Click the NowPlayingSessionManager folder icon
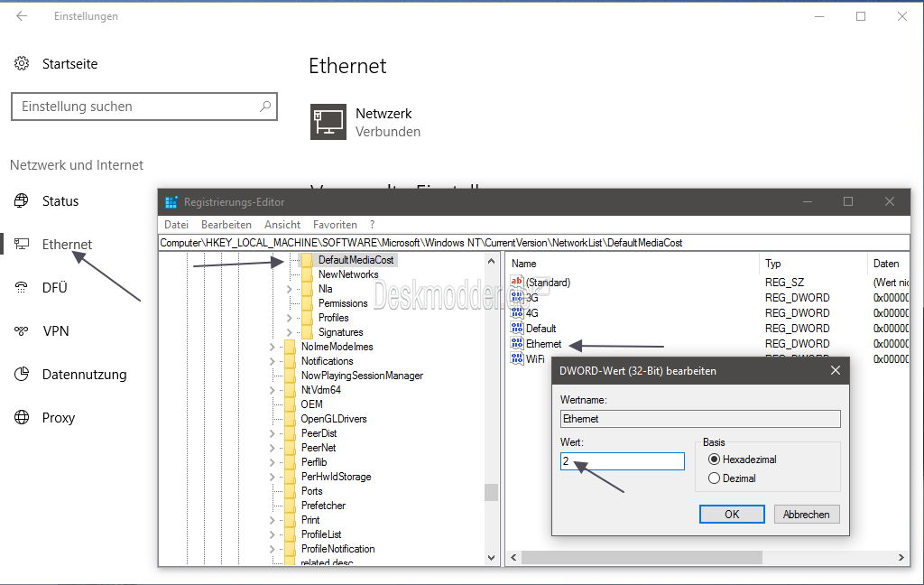The image size is (924, 585). (290, 375)
